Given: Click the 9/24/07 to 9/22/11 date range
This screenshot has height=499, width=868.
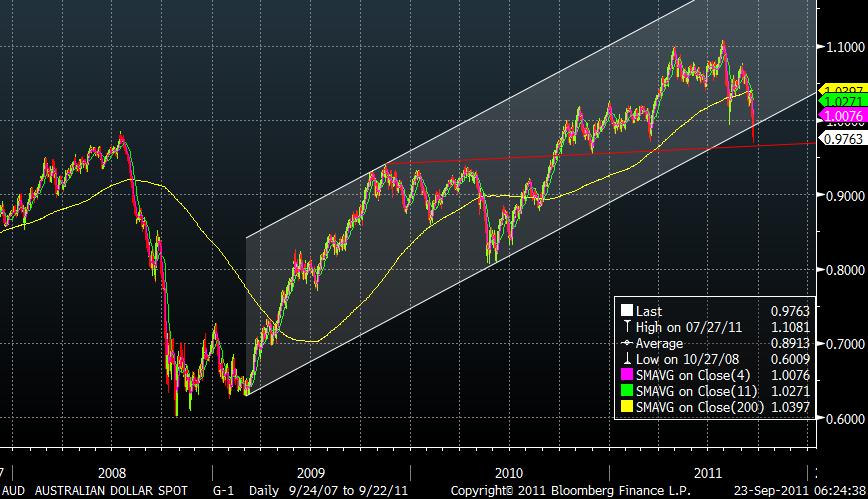Looking at the screenshot, I should [x=347, y=491].
